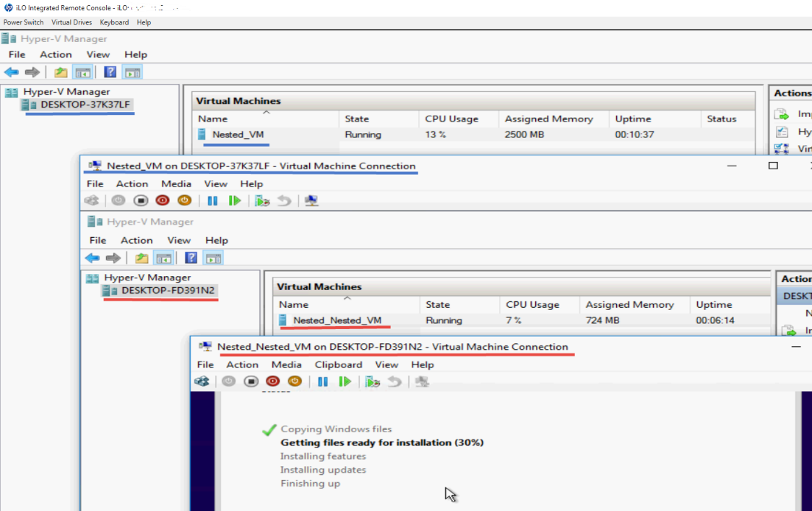
Task: Click the red Turn Off icon for Nested_VM
Action: tap(163, 200)
